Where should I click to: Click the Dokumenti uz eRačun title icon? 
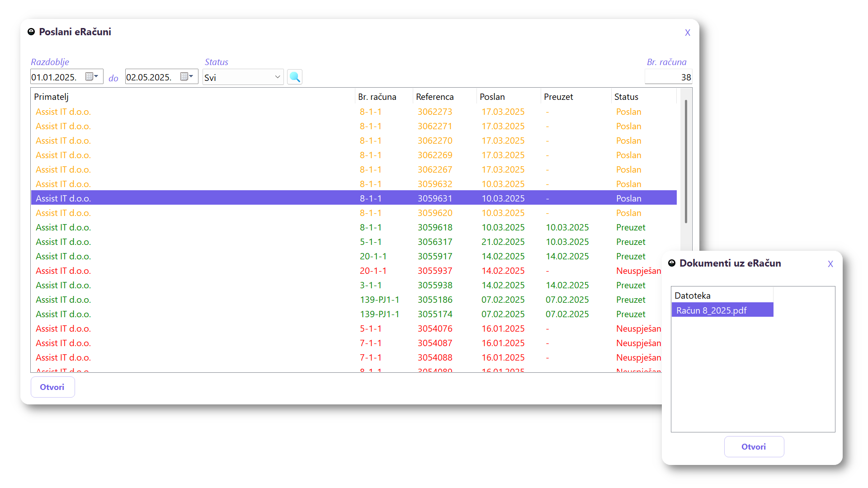coord(672,263)
